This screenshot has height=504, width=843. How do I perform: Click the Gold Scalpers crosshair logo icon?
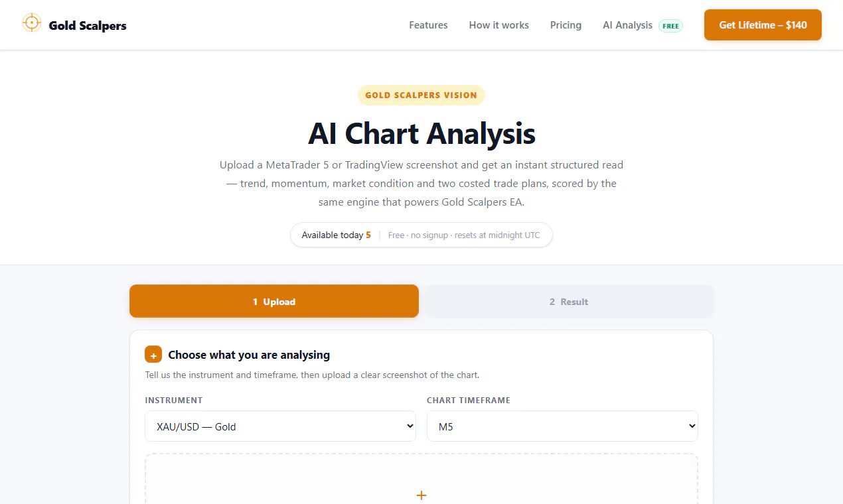click(31, 23)
